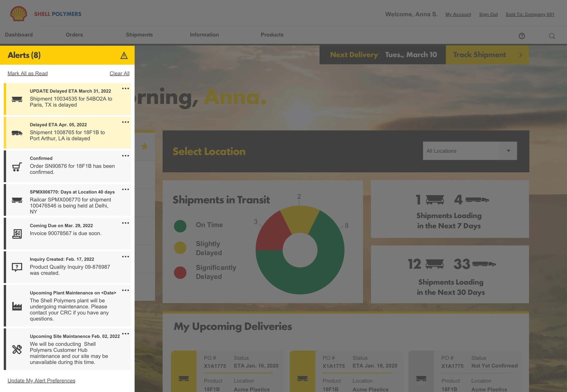
Task: Click Sold To: Company 001 link
Action: (530, 14)
